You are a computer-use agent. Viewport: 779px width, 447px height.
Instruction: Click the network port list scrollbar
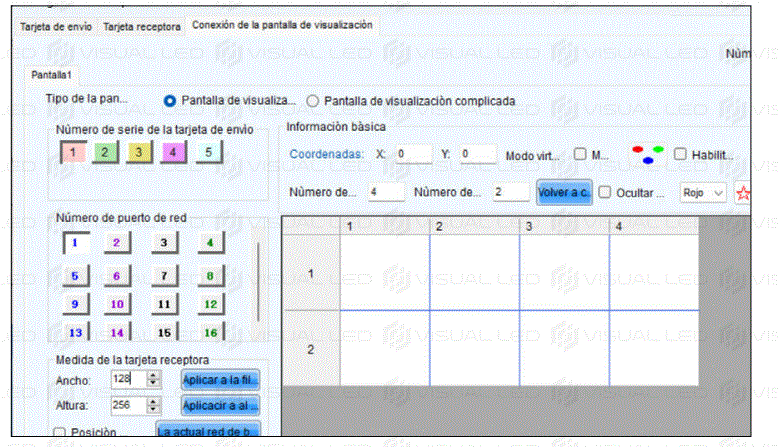point(258,282)
